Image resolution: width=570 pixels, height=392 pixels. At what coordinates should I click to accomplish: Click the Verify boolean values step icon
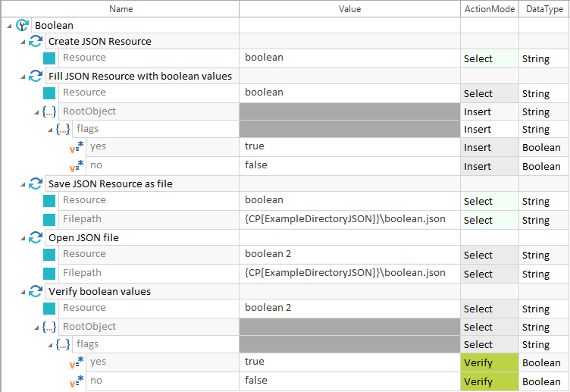(36, 291)
